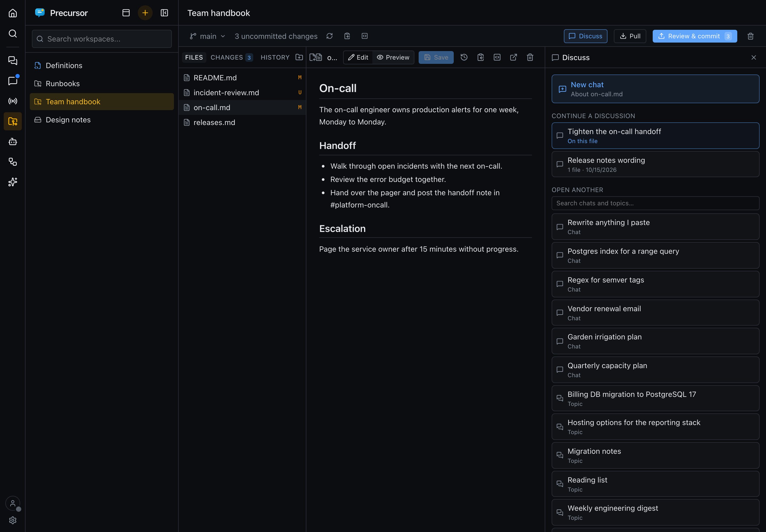
Task: Select the Team handbook workspace
Action: 102,102
